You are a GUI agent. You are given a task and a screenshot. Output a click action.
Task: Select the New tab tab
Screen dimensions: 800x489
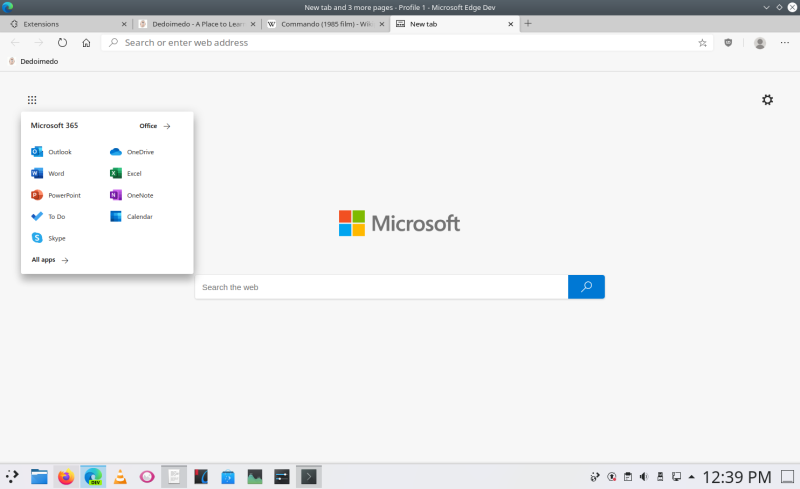454,24
